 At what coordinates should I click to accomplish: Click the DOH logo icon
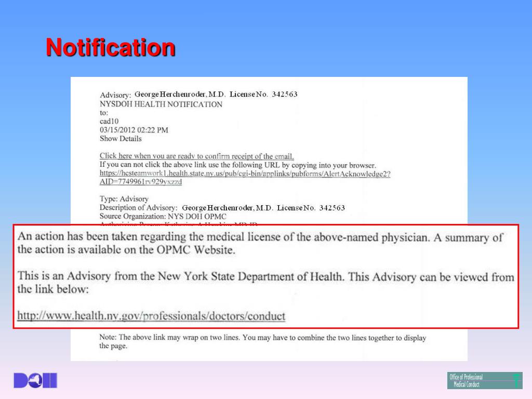click(x=35, y=380)
